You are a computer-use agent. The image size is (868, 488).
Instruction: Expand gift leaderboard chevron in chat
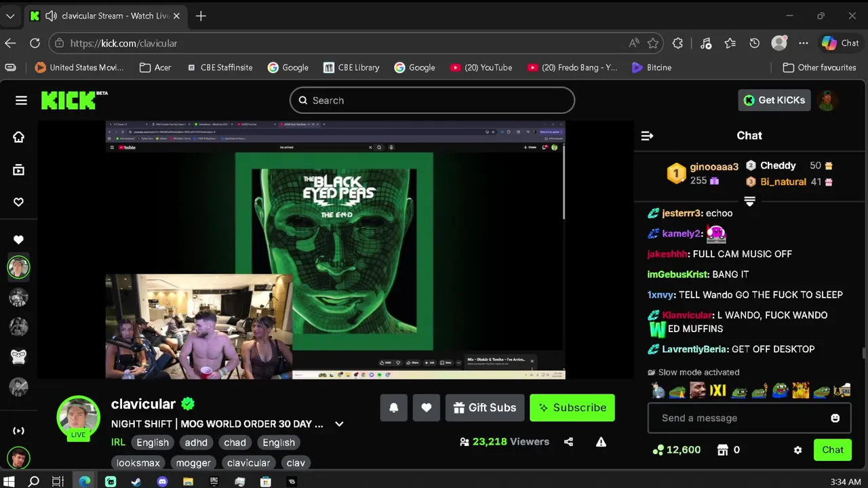pyautogui.click(x=749, y=201)
